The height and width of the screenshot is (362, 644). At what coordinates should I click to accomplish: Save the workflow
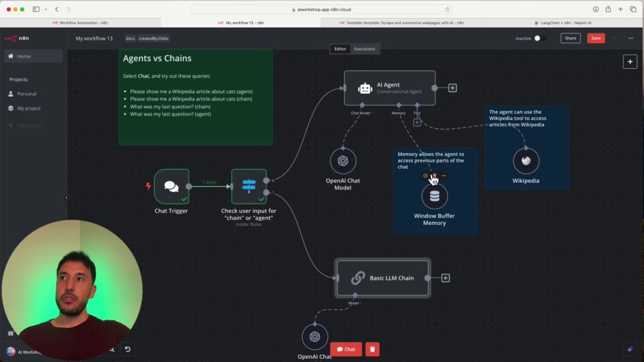click(596, 38)
